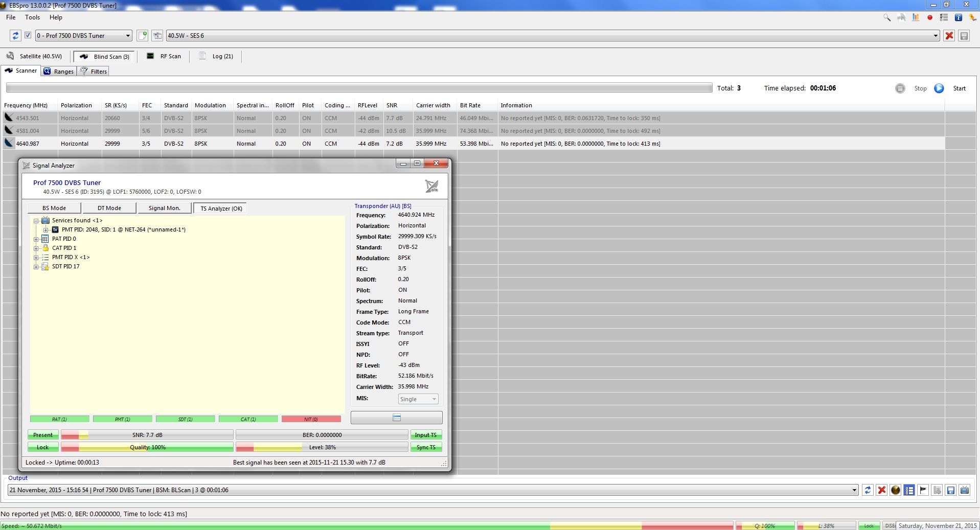This screenshot has width=980, height=530.
Task: Click the Quality: 100% meter bar
Action: [x=147, y=447]
